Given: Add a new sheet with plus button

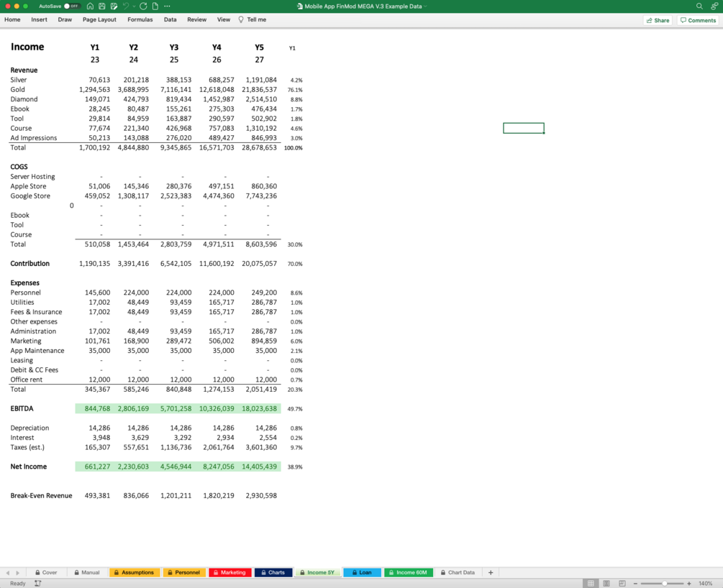Looking at the screenshot, I should (491, 572).
